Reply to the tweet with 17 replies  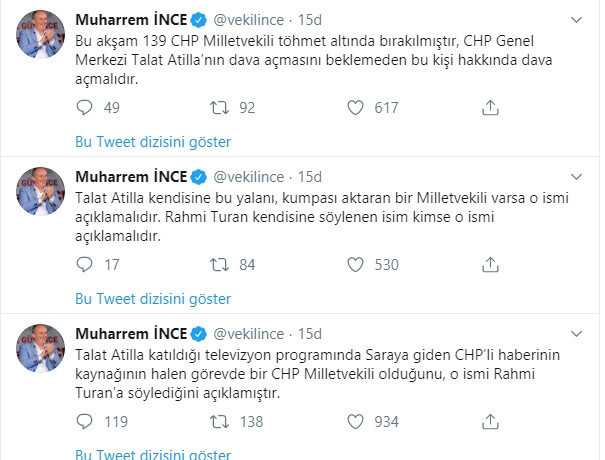tap(84, 265)
